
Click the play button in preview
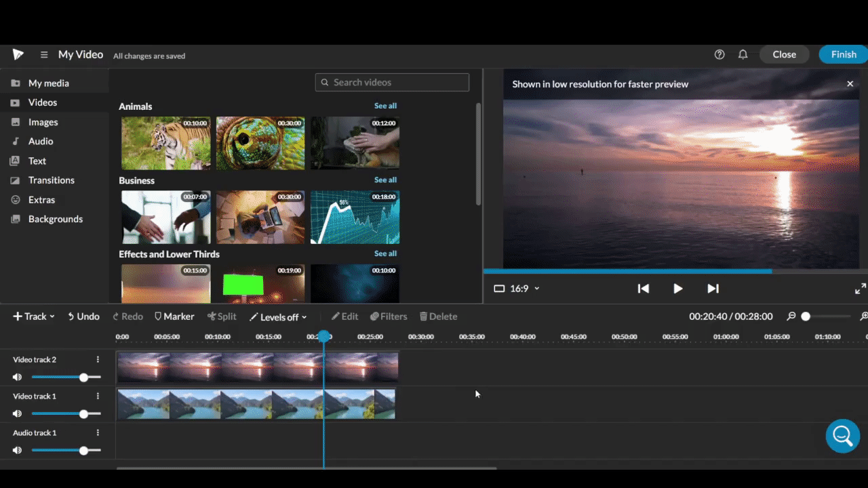coord(677,289)
